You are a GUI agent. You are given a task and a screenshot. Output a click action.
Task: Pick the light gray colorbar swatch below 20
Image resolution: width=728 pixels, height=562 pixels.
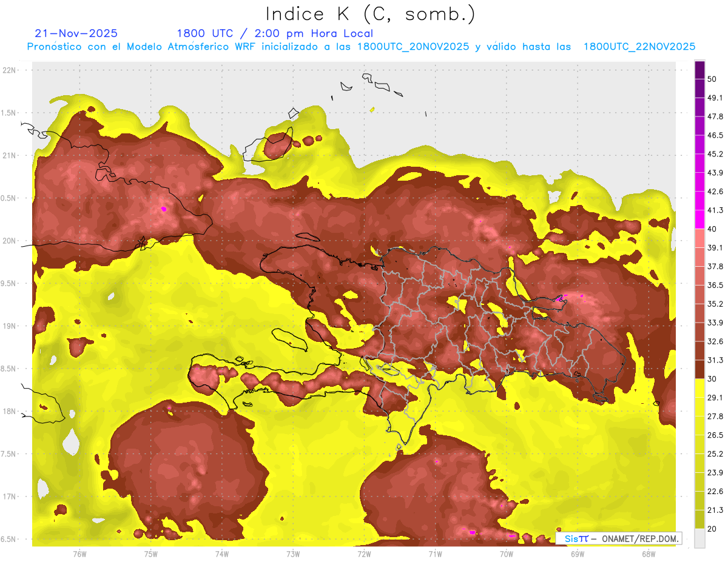699,538
